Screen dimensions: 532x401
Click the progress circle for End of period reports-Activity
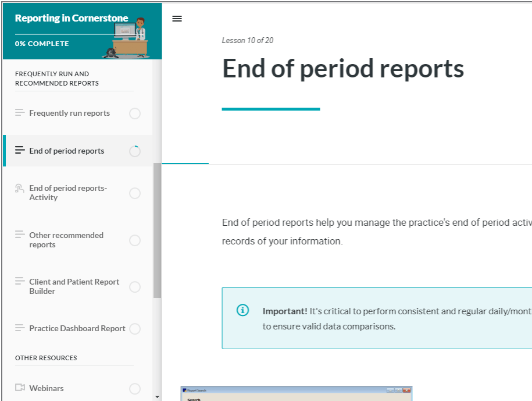tap(135, 193)
